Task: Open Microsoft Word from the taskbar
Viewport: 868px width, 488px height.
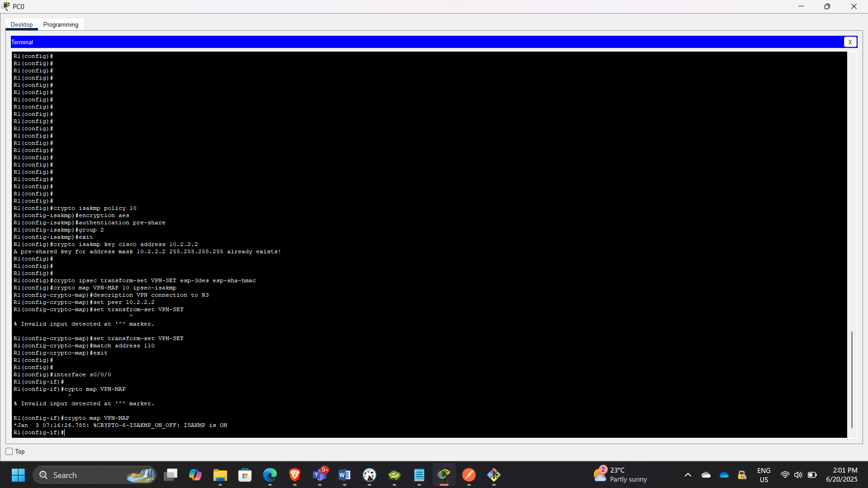Action: pos(344,475)
